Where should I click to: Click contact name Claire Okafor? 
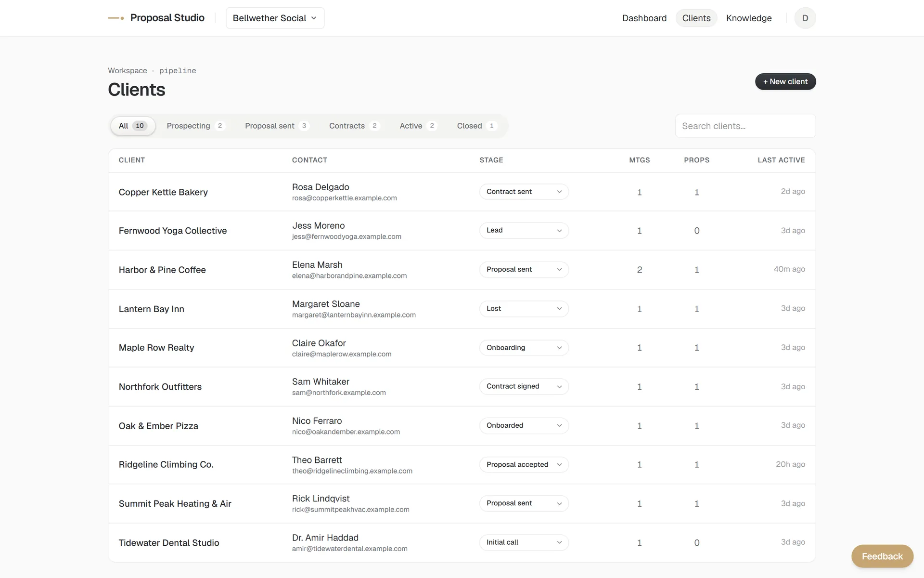tap(319, 343)
